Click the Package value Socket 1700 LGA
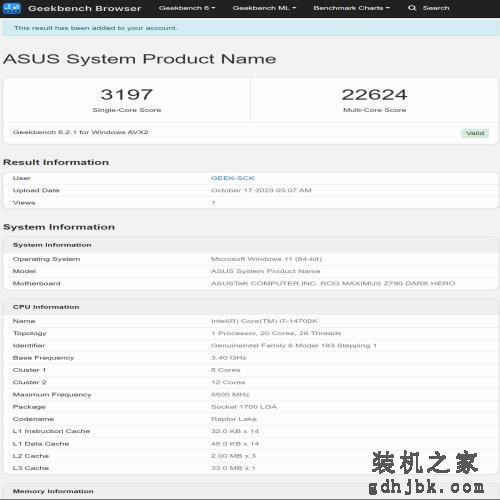The width and height of the screenshot is (500, 500). (244, 407)
